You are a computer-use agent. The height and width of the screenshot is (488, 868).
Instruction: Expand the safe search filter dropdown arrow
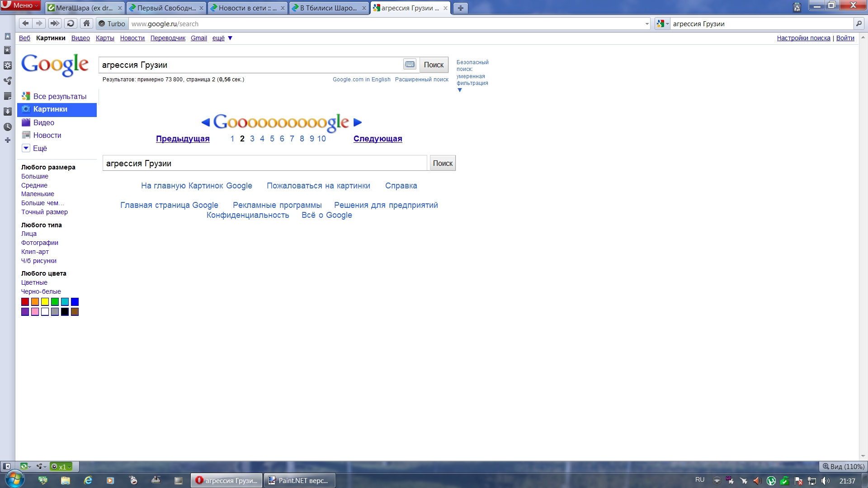[x=460, y=90]
